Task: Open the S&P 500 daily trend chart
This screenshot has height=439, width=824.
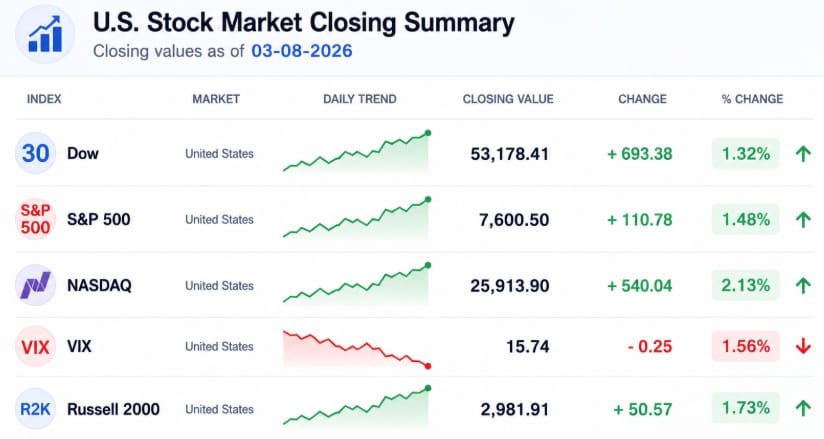Action: (357, 219)
